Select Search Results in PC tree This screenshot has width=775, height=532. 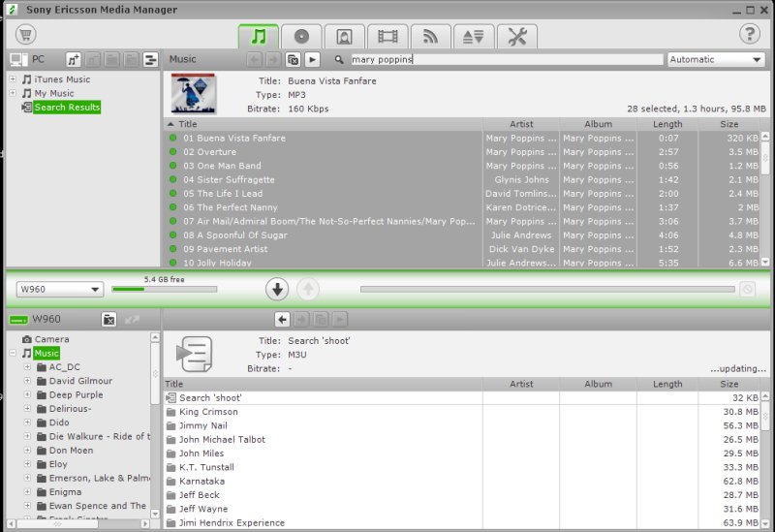point(67,108)
